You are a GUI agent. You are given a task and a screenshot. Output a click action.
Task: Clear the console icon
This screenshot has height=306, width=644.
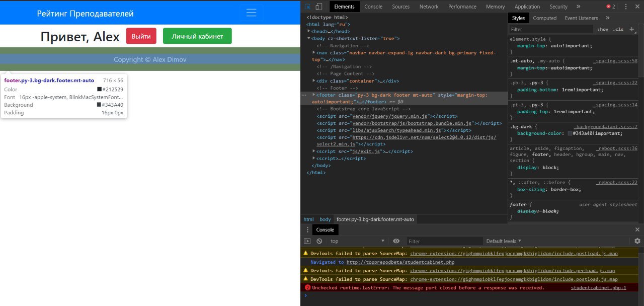click(x=319, y=241)
